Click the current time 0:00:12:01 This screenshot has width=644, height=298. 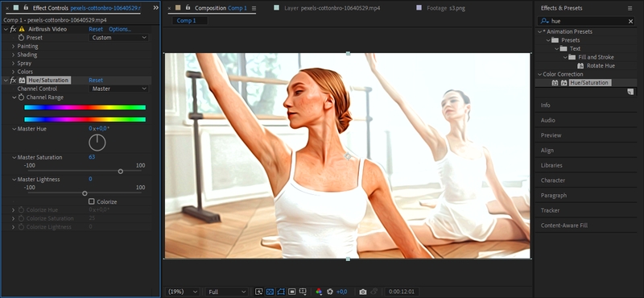(x=402, y=292)
